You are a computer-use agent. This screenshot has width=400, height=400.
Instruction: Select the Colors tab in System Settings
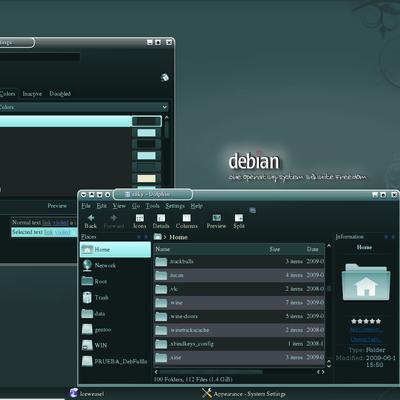7,94
